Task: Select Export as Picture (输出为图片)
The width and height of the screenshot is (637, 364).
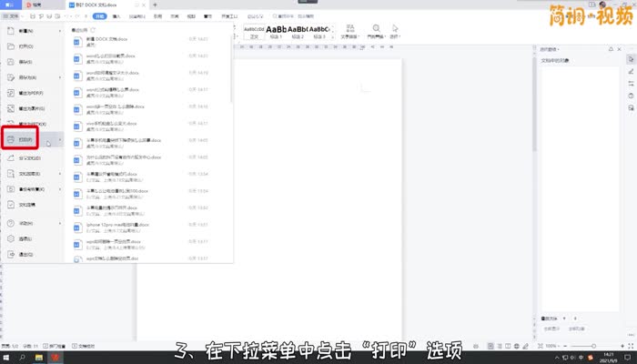Action: click(x=32, y=108)
